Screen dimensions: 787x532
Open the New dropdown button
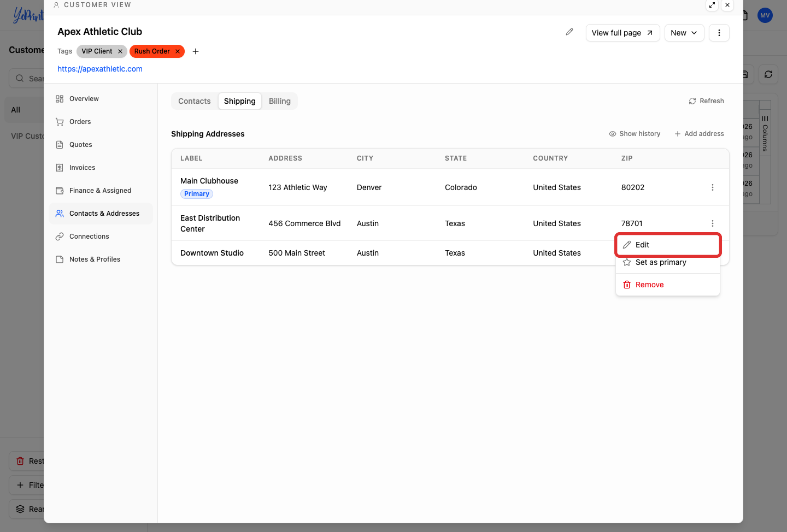pyautogui.click(x=684, y=33)
